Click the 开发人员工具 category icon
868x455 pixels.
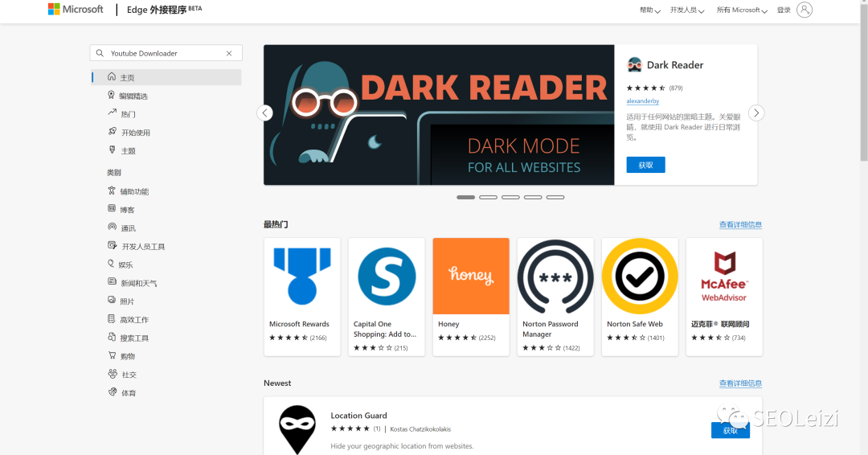(113, 245)
